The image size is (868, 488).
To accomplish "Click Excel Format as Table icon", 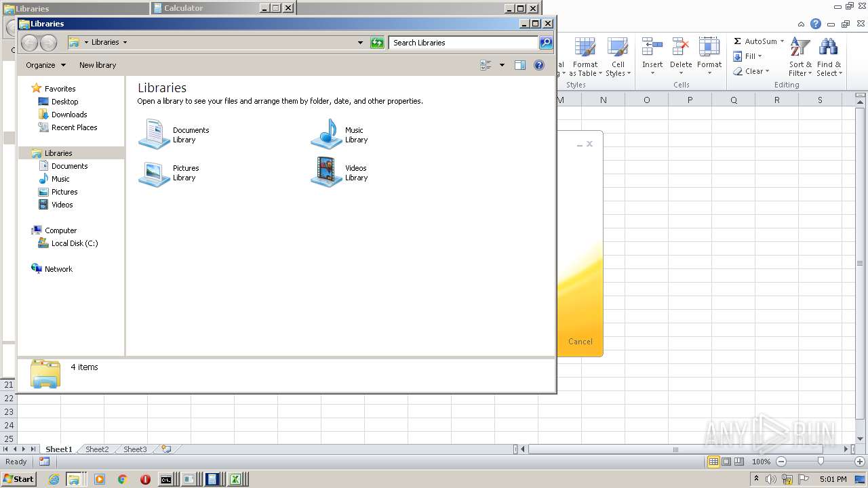I will pos(585,58).
